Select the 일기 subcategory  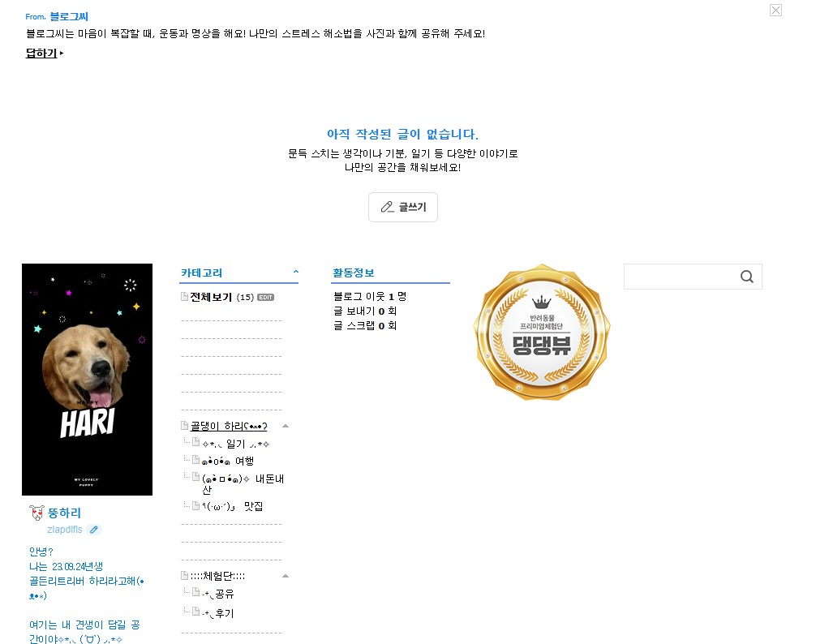[x=235, y=444]
